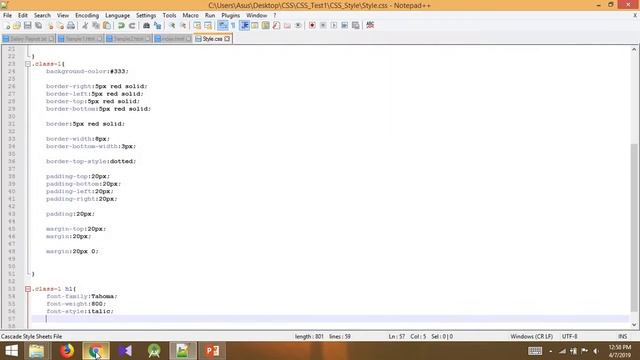Open a file via Open folder icon
This screenshot has height=360, width=640.
17,25
